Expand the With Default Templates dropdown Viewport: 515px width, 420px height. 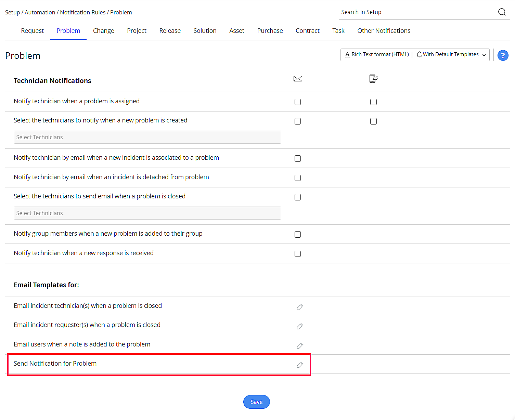coord(452,55)
